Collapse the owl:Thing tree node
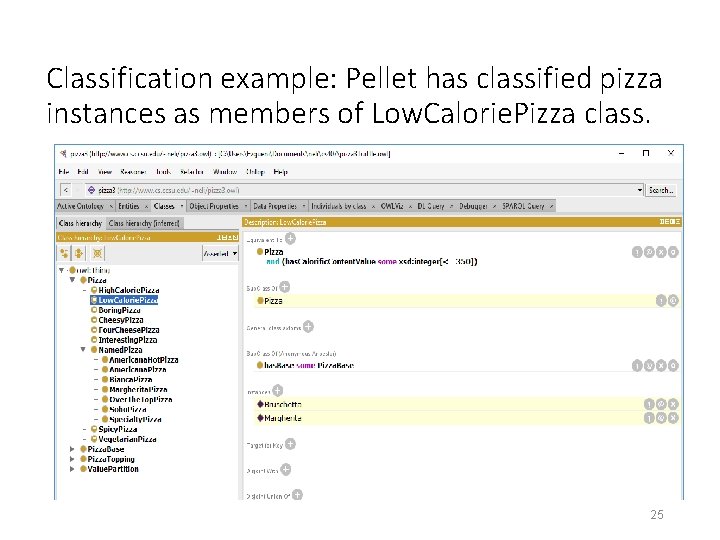Screen dimensions: 720x540 pyautogui.click(x=62, y=270)
